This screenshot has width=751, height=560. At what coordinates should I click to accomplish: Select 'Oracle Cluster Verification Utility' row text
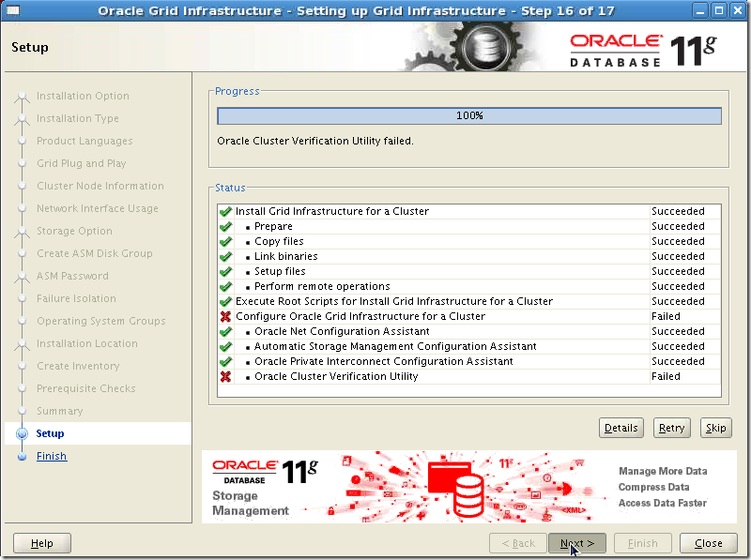point(336,376)
